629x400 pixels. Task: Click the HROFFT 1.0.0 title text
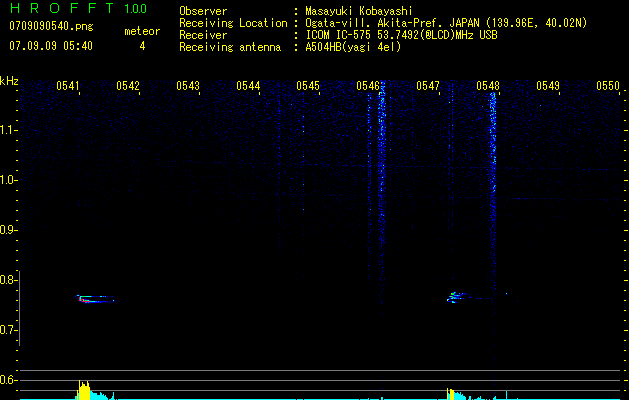[78, 8]
